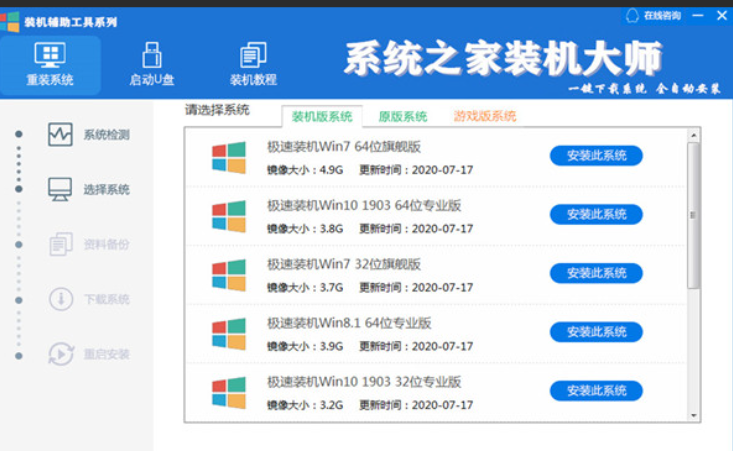Click the Windows logo beside Win7 32位旗舰版

click(229, 275)
